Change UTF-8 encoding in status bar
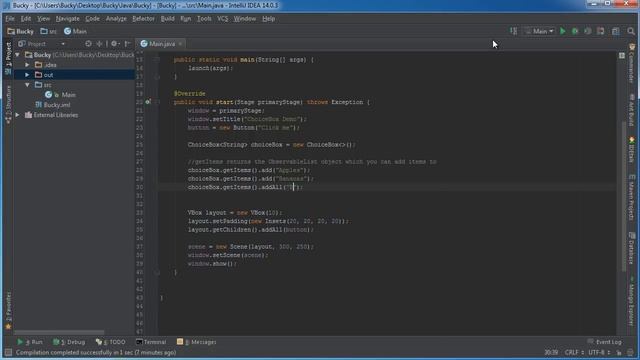This screenshot has width=640, height=360. pos(599,352)
